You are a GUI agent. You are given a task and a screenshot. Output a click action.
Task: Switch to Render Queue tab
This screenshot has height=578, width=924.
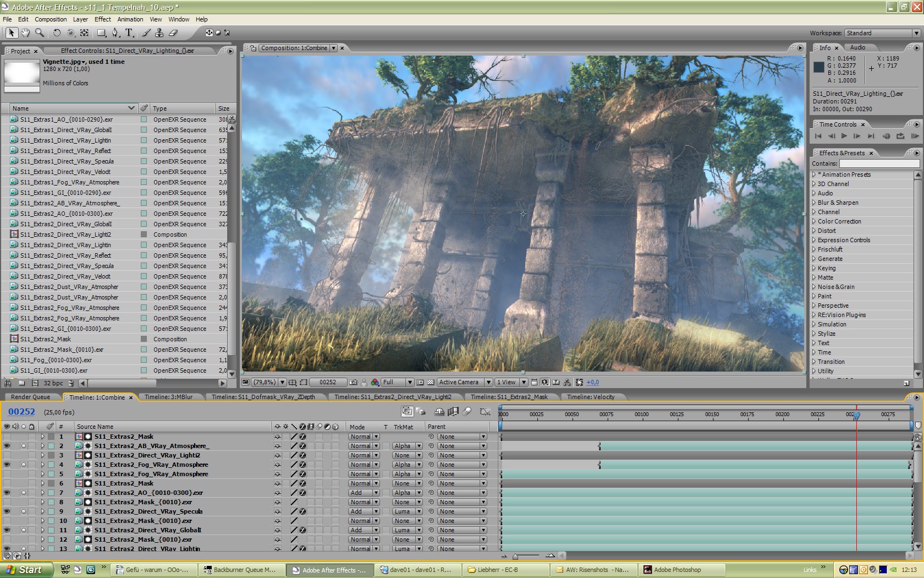click(30, 397)
